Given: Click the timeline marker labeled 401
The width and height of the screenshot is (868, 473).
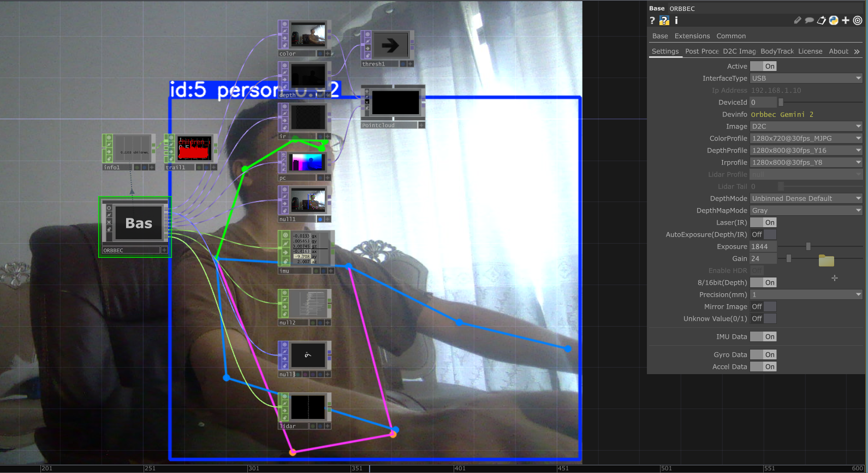Looking at the screenshot, I should tap(460, 468).
